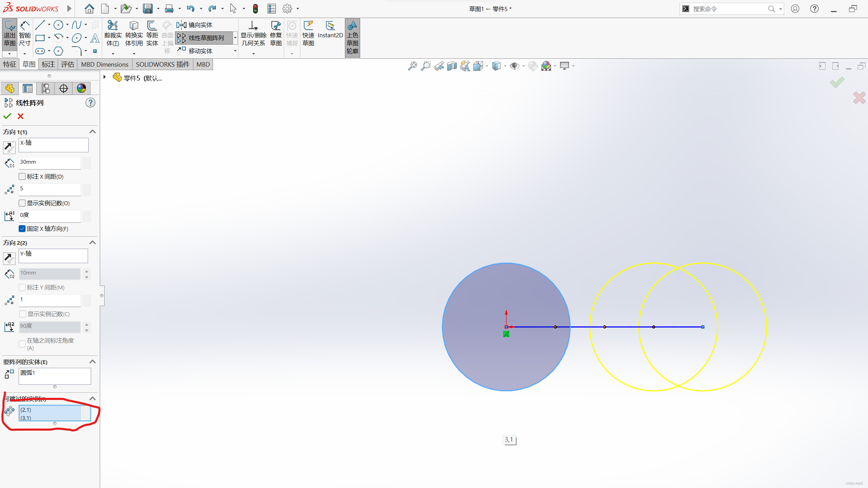Toggle 上色草图轮廓 Shaded Sketch Contours
The image size is (868, 488).
(352, 37)
